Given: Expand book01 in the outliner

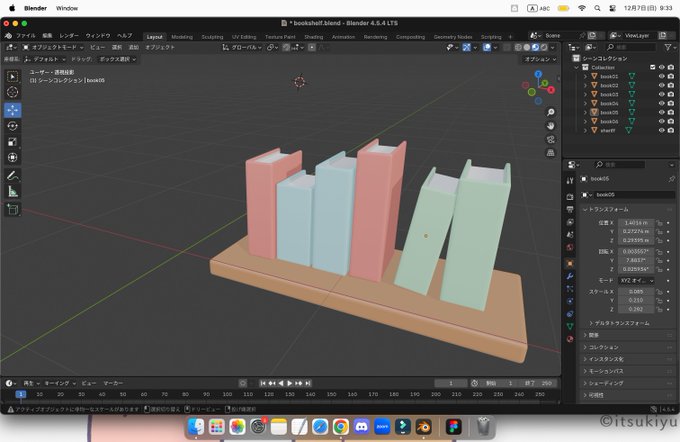Looking at the screenshot, I should coord(585,76).
